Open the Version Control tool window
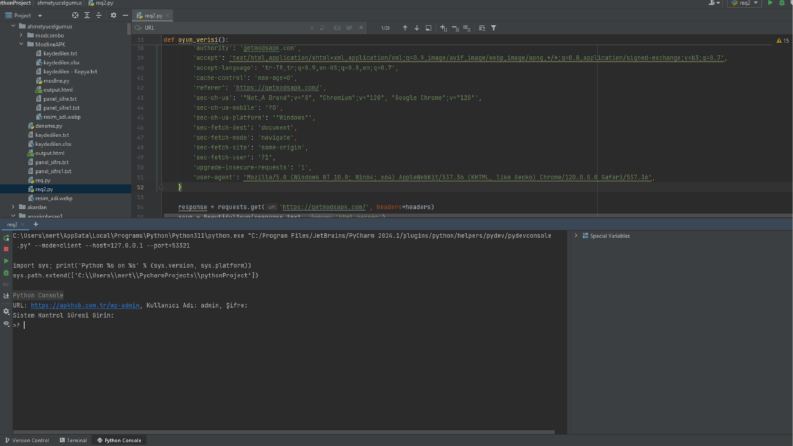 [27, 440]
